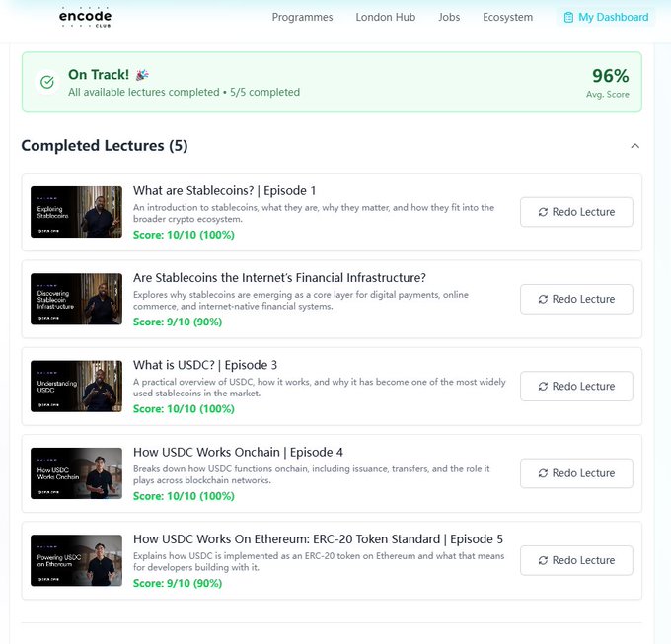Click description 'Explores why stablecoins are emerging'
The height and width of the screenshot is (644, 671).
coord(301,301)
